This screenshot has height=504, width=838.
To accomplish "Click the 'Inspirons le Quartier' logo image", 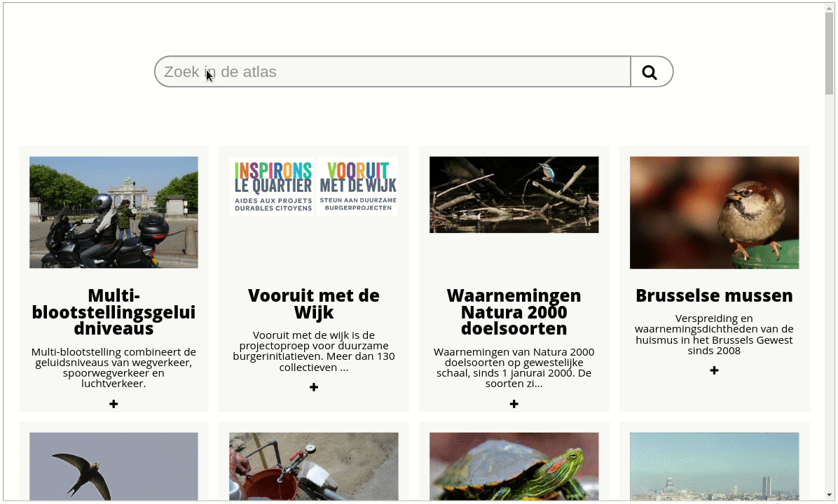I will (272, 185).
